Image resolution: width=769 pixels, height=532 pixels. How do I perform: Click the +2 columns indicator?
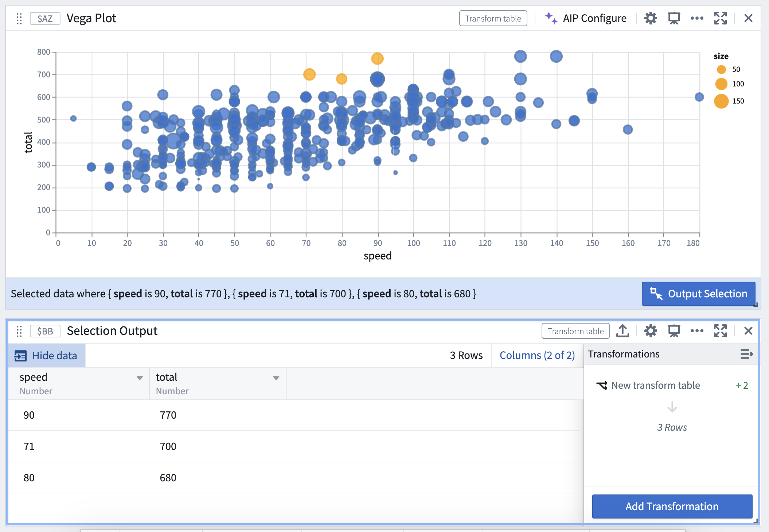click(742, 386)
